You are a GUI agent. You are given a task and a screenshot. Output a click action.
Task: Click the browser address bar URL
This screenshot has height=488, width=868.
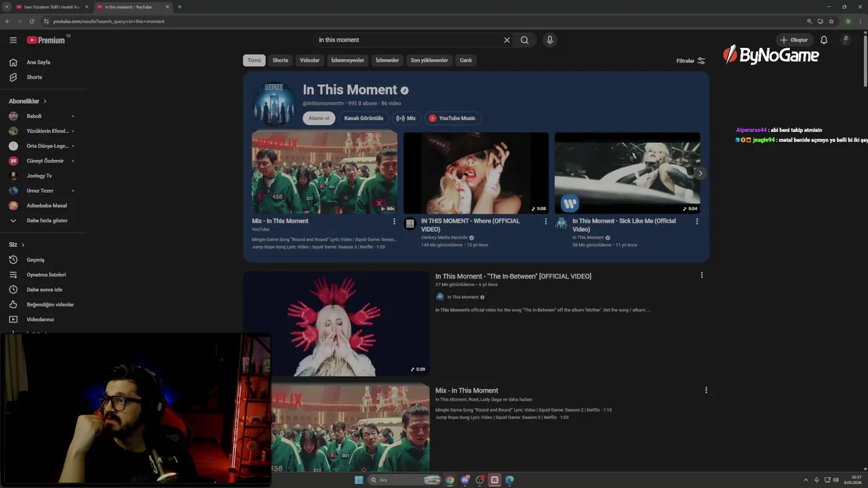coord(108,21)
